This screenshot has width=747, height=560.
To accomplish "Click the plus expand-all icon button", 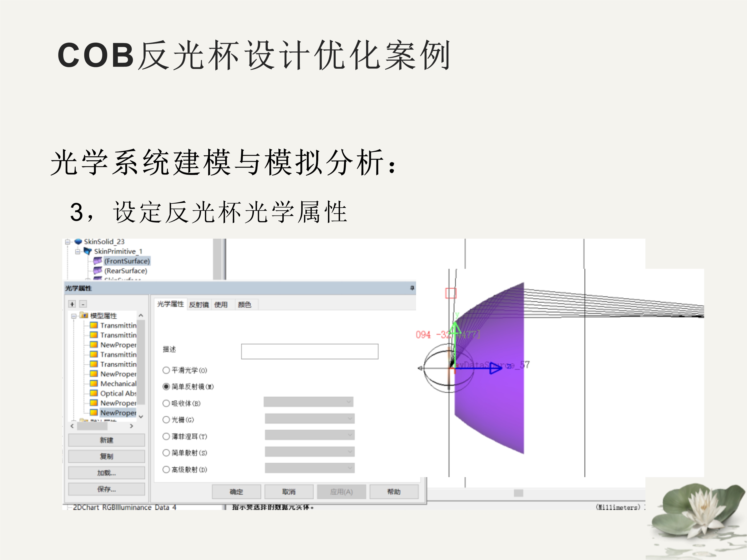I will pyautogui.click(x=72, y=304).
